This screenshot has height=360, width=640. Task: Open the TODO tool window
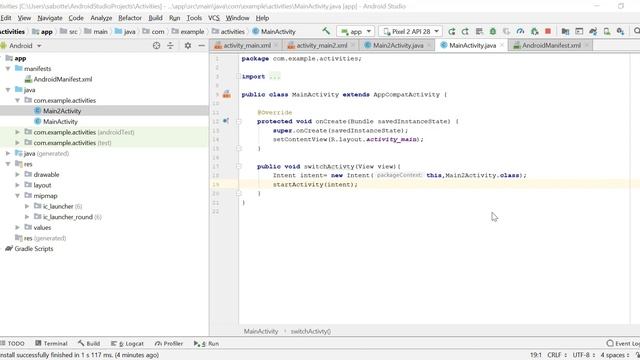(13, 344)
